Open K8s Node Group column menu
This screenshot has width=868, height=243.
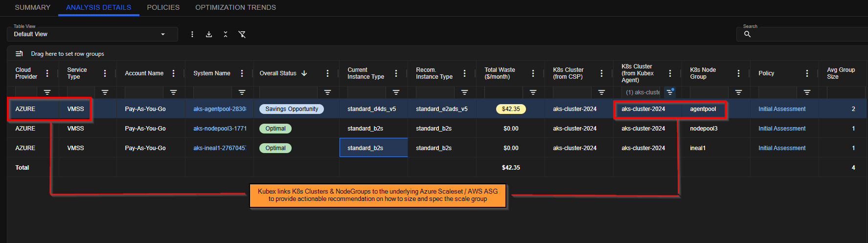[x=738, y=73]
